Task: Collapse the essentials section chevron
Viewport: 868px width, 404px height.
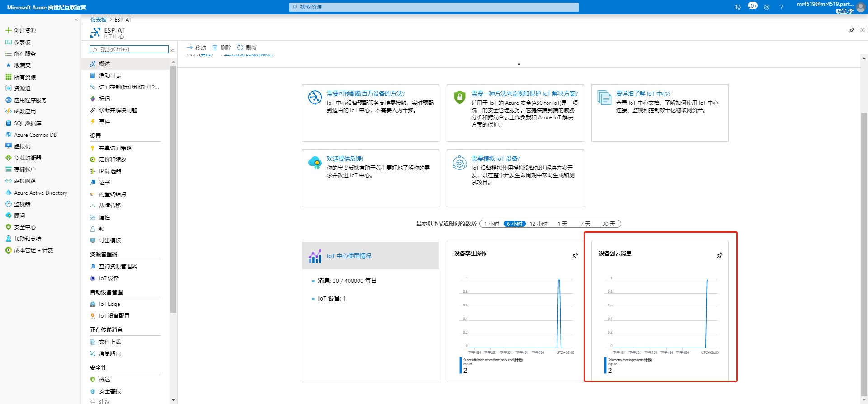Action: pyautogui.click(x=519, y=64)
